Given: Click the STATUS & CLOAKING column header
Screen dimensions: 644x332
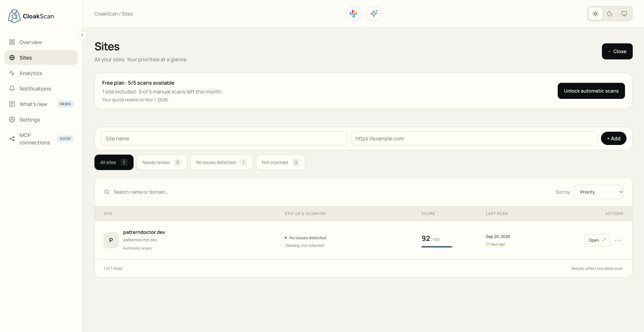Looking at the screenshot, I should [305, 214].
